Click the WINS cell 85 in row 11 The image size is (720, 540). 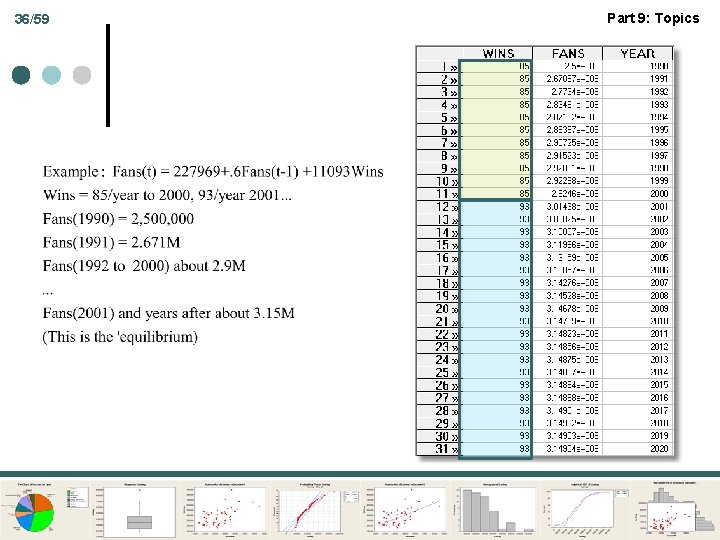496,194
